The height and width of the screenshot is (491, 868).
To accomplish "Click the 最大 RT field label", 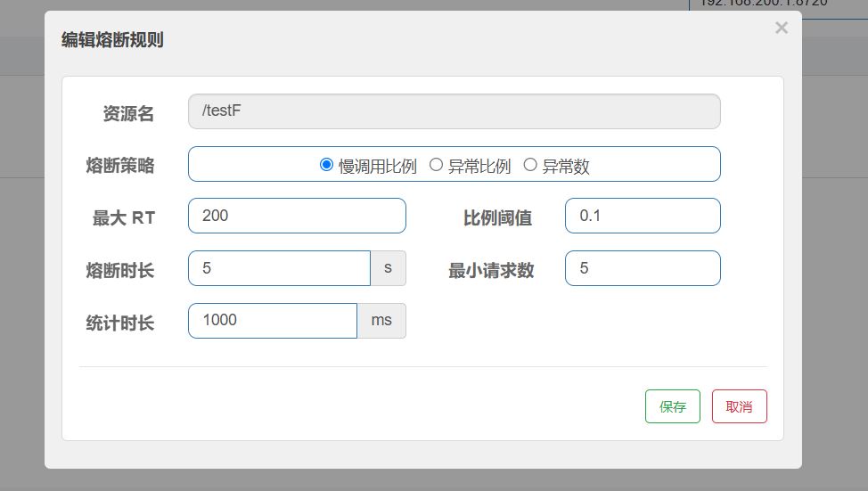I will (123, 218).
